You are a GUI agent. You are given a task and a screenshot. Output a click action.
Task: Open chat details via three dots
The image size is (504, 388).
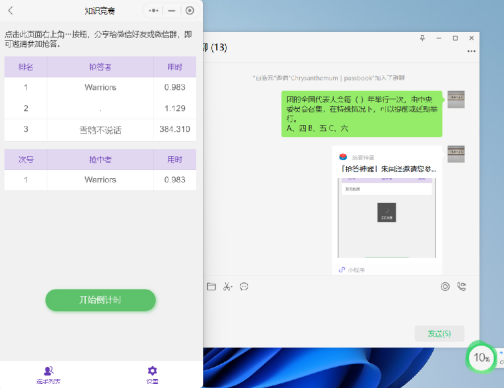point(471,51)
